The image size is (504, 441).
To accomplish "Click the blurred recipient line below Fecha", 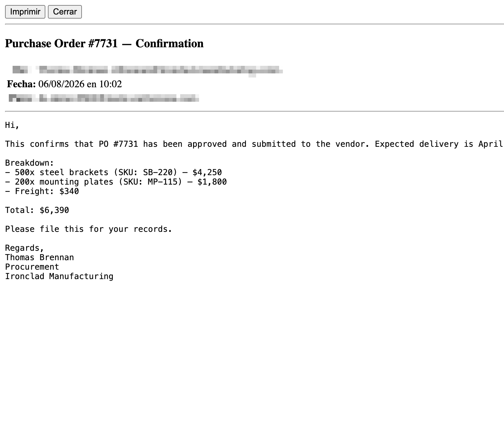I will pyautogui.click(x=104, y=98).
